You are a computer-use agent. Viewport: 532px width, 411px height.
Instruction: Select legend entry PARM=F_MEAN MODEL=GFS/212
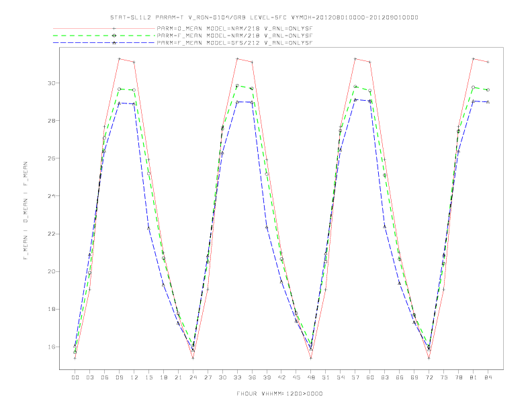tap(234, 43)
